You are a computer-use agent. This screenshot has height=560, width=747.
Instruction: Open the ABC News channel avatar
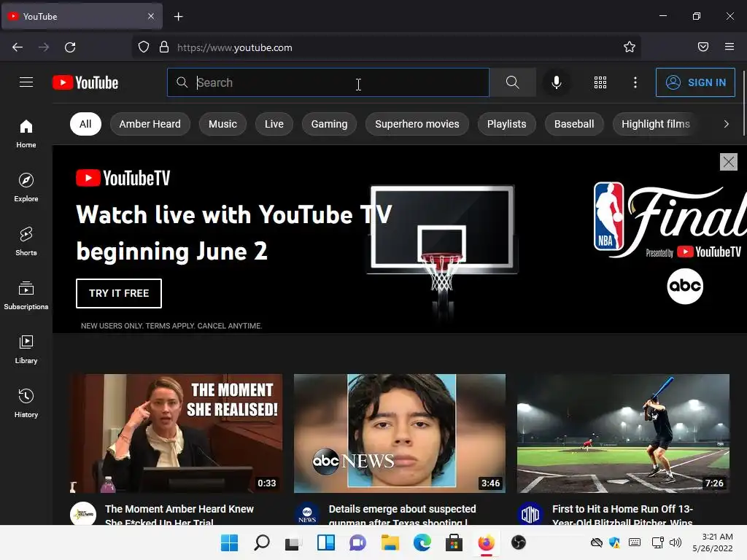tap(307, 514)
